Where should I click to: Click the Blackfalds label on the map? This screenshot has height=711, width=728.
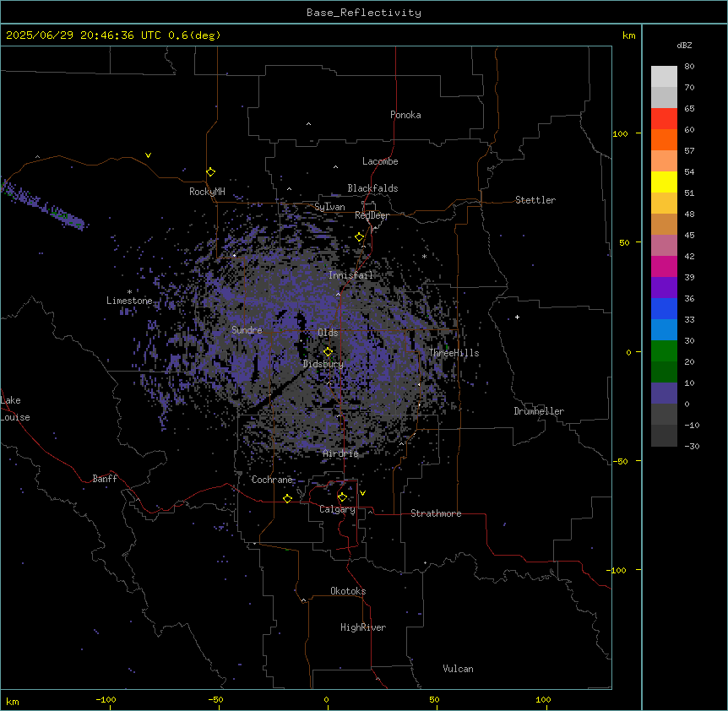(372, 188)
